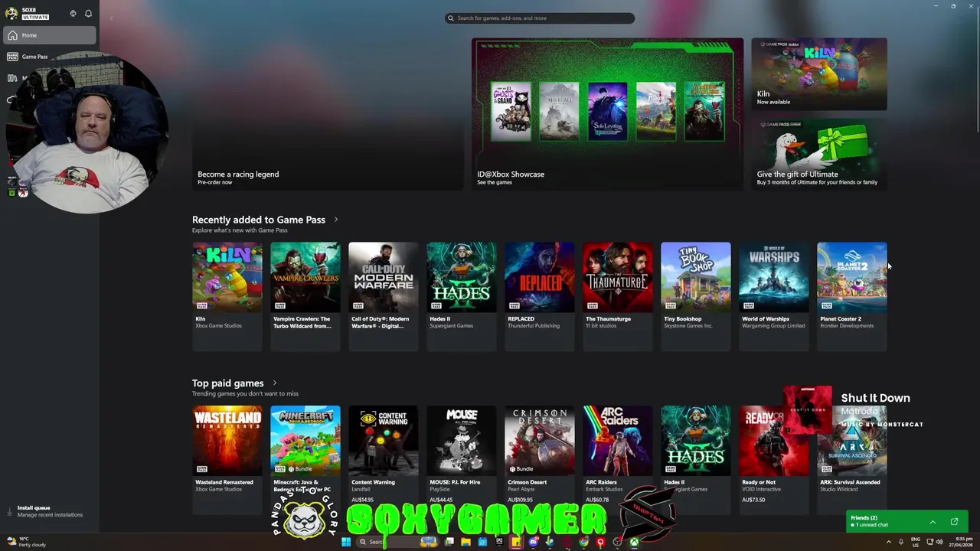980x551 pixels.
Task: Expand Top paid games chevron
Action: coord(275,383)
